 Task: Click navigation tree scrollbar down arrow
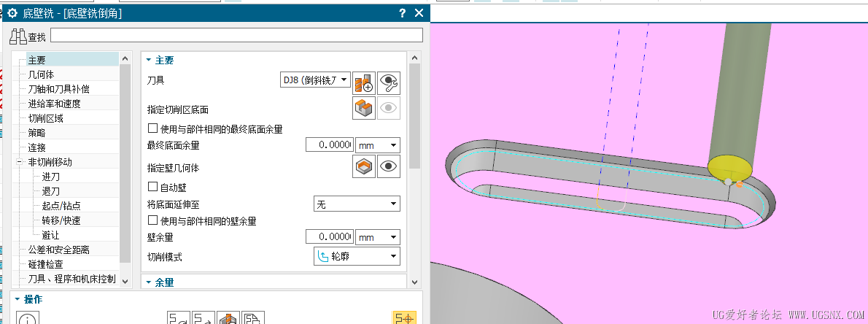(125, 282)
